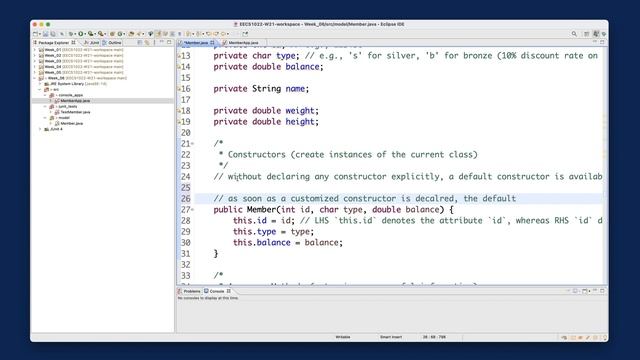Toggle Link with Editor in Package Explorer
This screenshot has height=360, width=640.
click(x=147, y=42)
